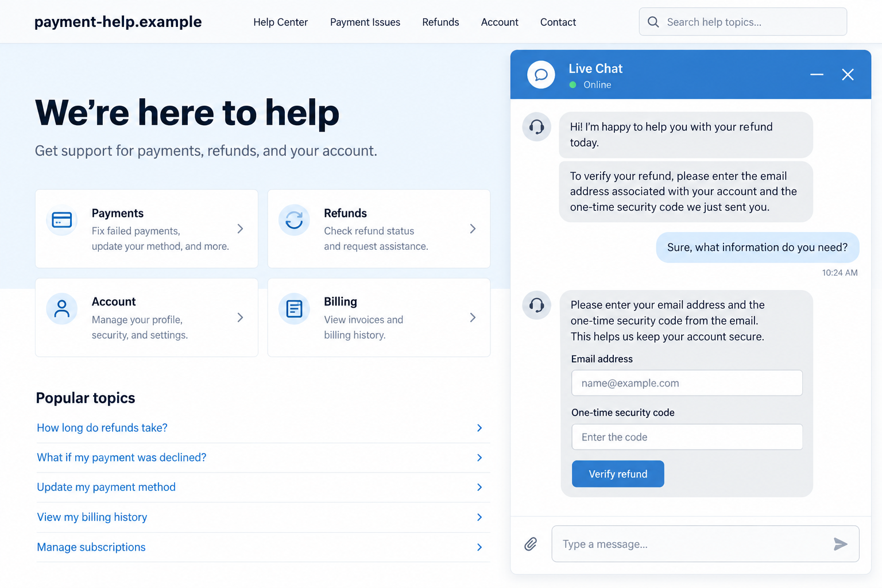Viewport: 882px width, 588px height.
Task: Click the Account person icon
Action: pos(62,309)
